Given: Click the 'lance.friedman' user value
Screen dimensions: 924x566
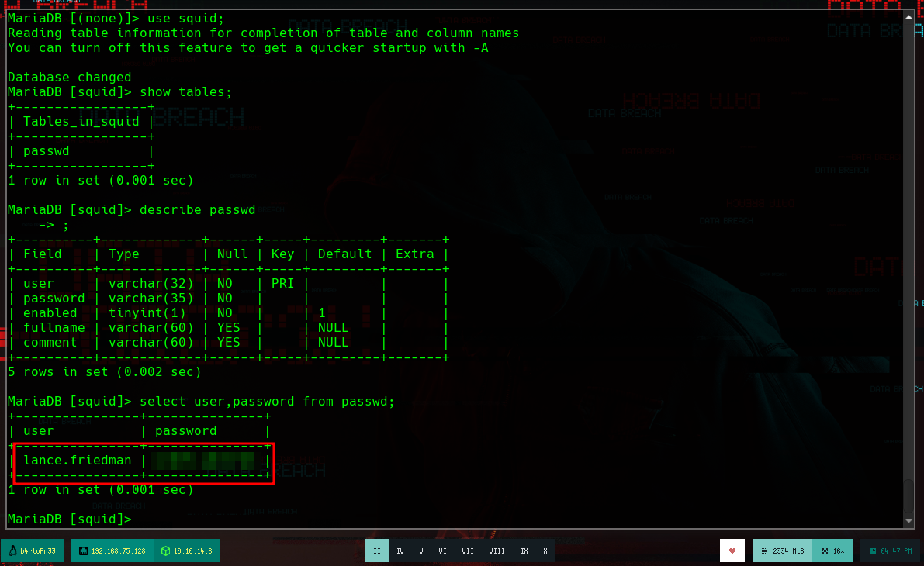Looking at the screenshot, I should (x=78, y=460).
